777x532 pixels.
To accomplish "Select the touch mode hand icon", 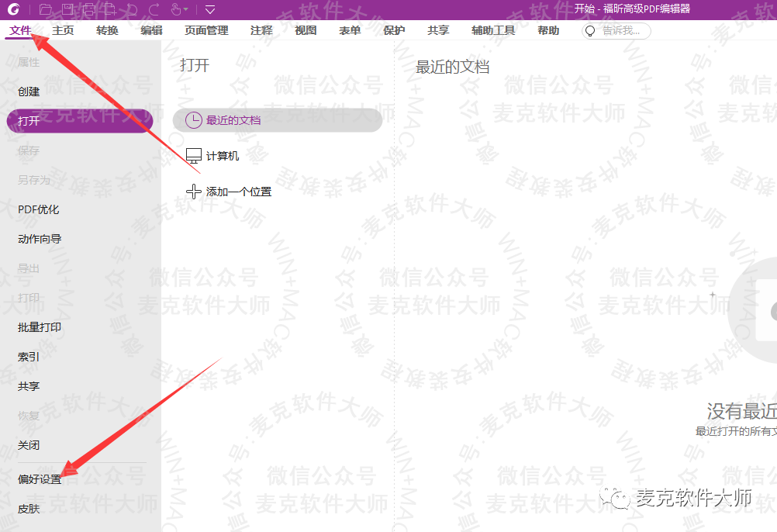I will pos(175,9).
